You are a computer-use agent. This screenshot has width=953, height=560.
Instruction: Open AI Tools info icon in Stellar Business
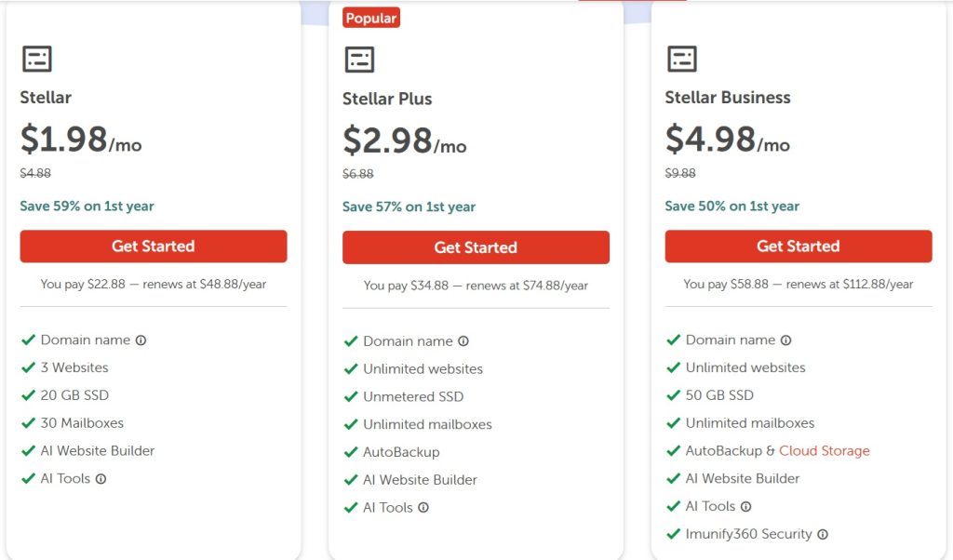click(x=745, y=507)
